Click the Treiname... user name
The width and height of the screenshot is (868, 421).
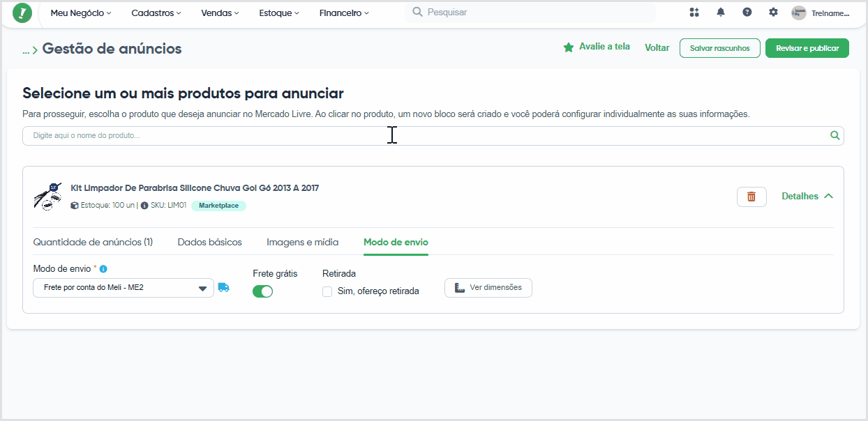(830, 13)
